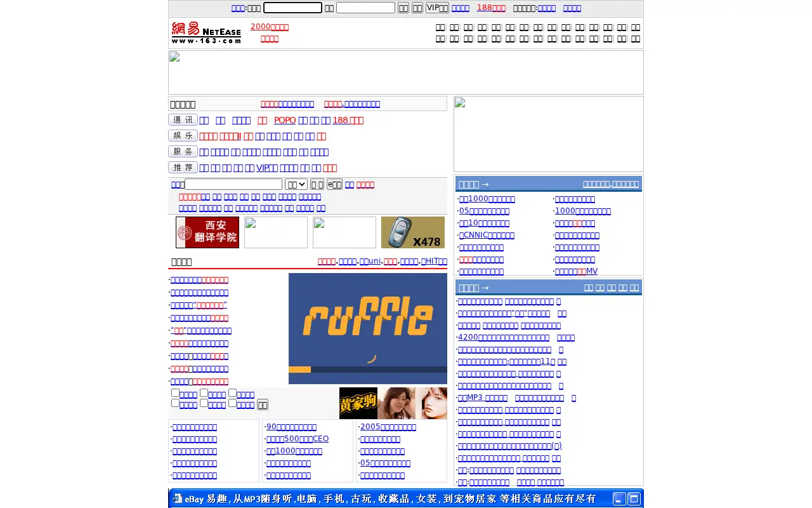The image size is (812, 508).
Task: Click the NetEase 163.com logo
Action: (206, 32)
